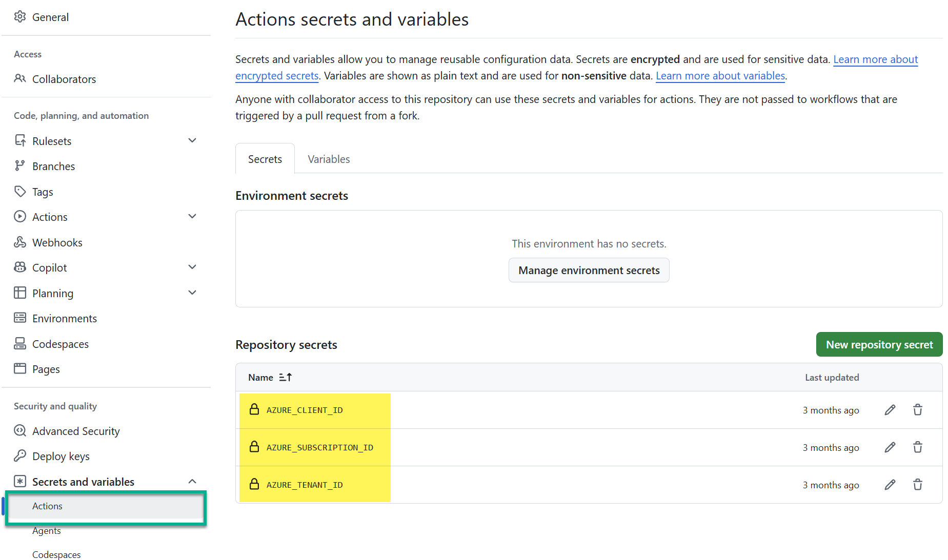Expand the Planning chevron

click(192, 293)
